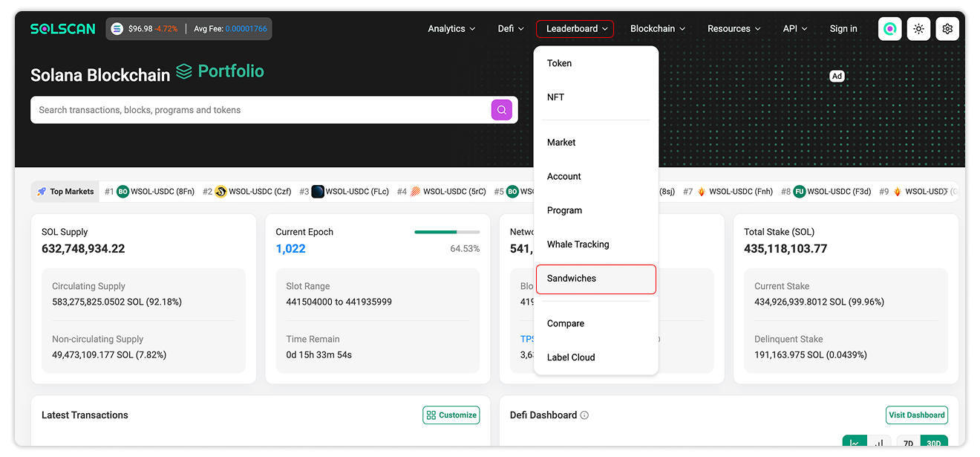This screenshot has width=980, height=457.
Task: Open settings gear icon
Action: (947, 29)
